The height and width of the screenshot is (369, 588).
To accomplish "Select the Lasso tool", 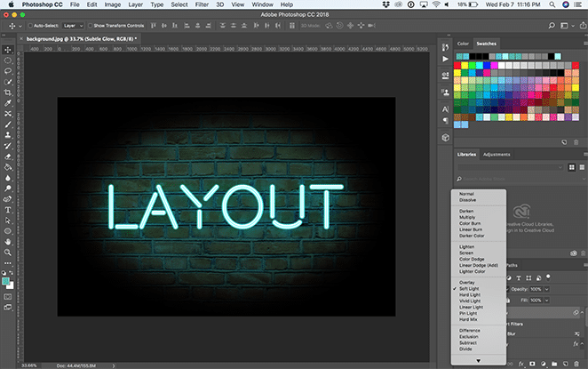I will click(x=7, y=70).
